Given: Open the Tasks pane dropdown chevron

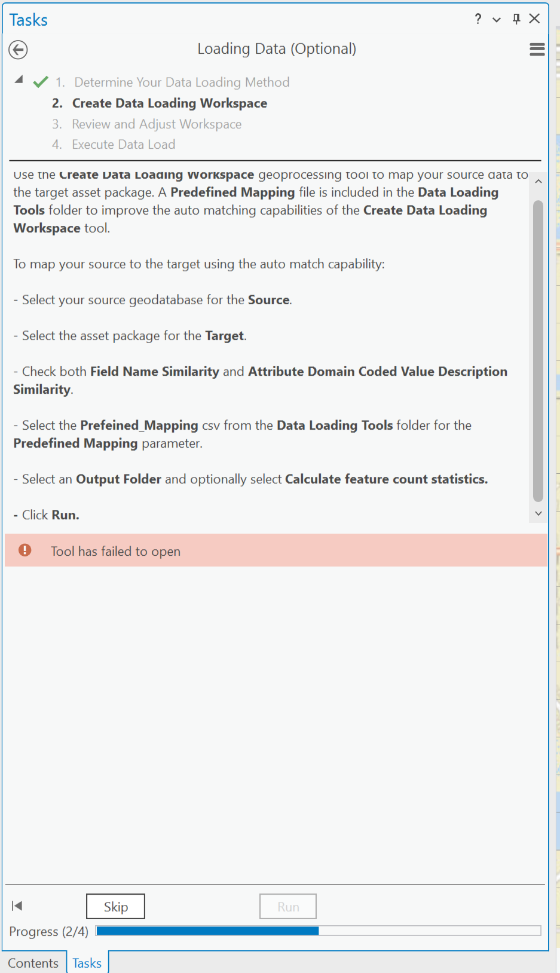Looking at the screenshot, I should 496,19.
